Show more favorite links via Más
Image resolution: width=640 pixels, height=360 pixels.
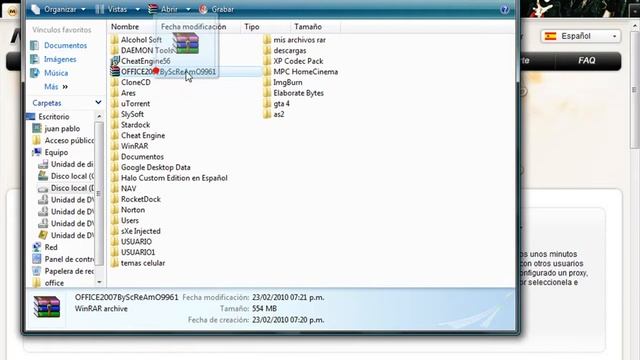56,87
